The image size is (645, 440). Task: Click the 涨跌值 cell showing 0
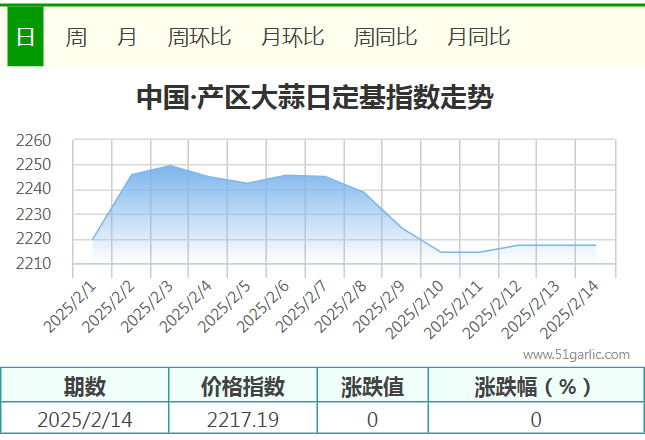(x=372, y=419)
